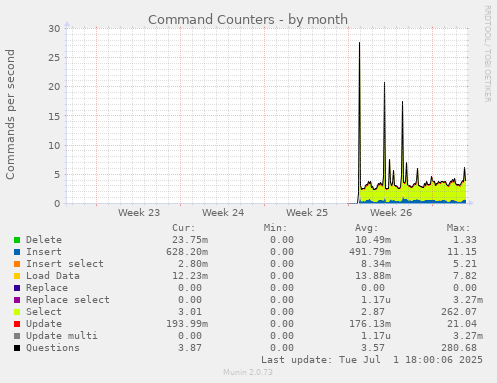Click the Week 26 axis label
The height and width of the screenshot is (383, 497).
pyautogui.click(x=391, y=213)
